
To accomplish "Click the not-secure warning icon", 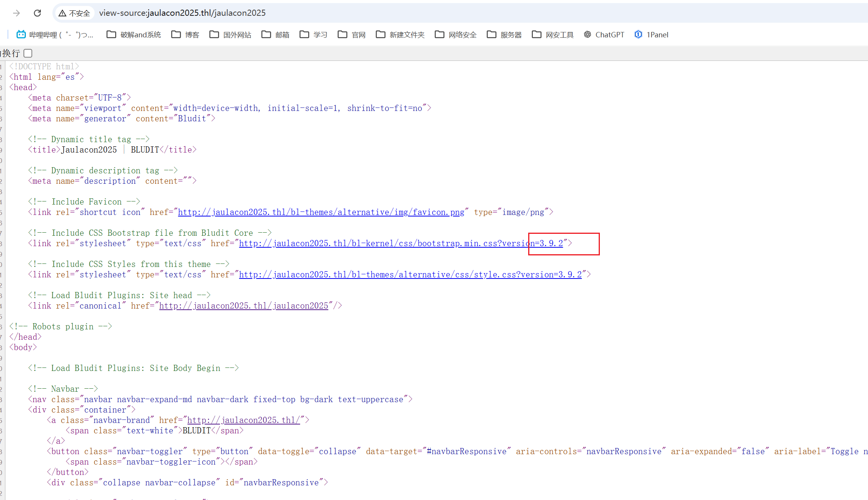I will point(62,13).
